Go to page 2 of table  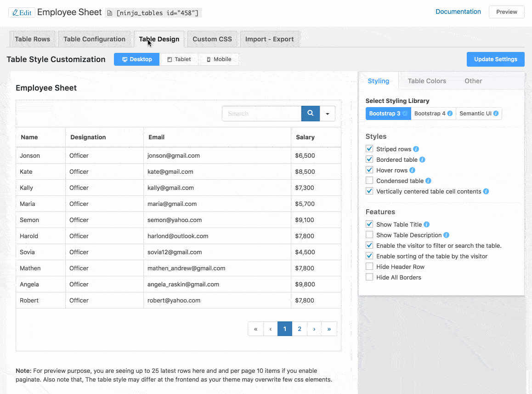pyautogui.click(x=300, y=329)
